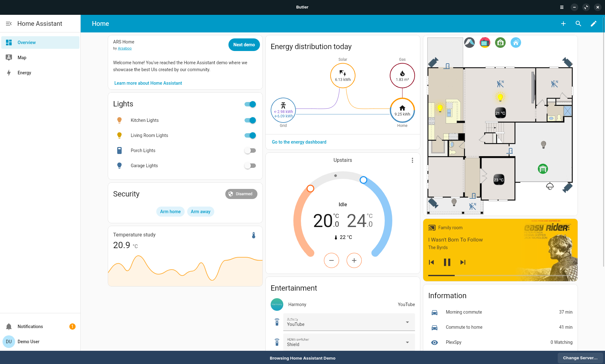
Task: Click the green garage icon on floorplan
Action: (x=543, y=169)
